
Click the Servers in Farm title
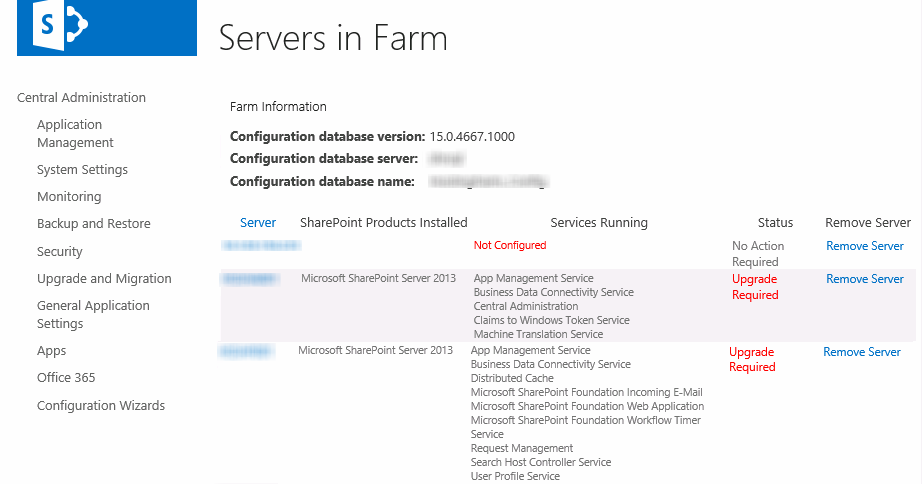pos(333,39)
